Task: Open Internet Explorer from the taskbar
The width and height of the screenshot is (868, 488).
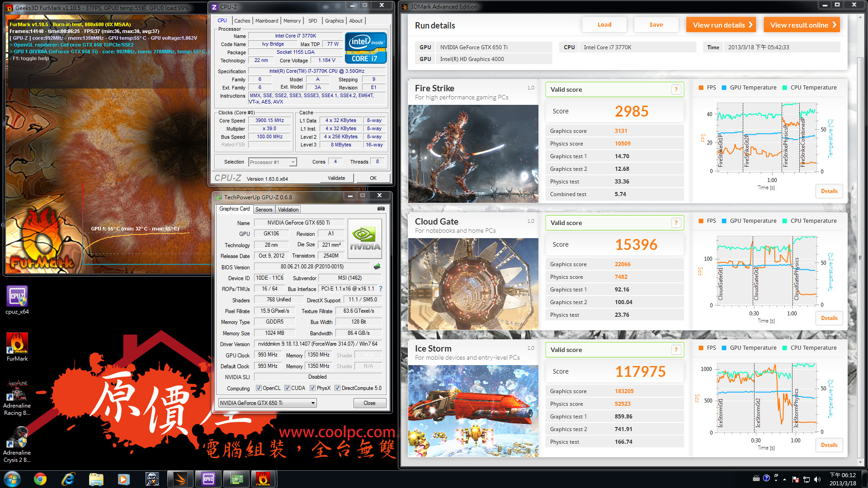Action: 68,479
